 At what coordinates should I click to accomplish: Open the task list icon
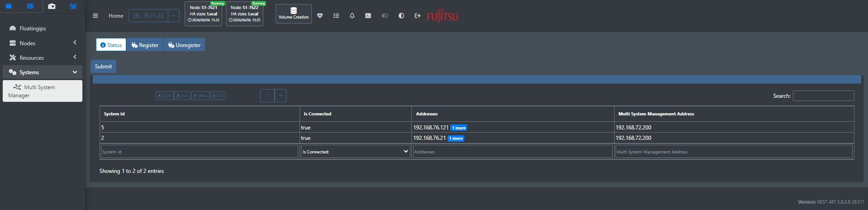(336, 15)
